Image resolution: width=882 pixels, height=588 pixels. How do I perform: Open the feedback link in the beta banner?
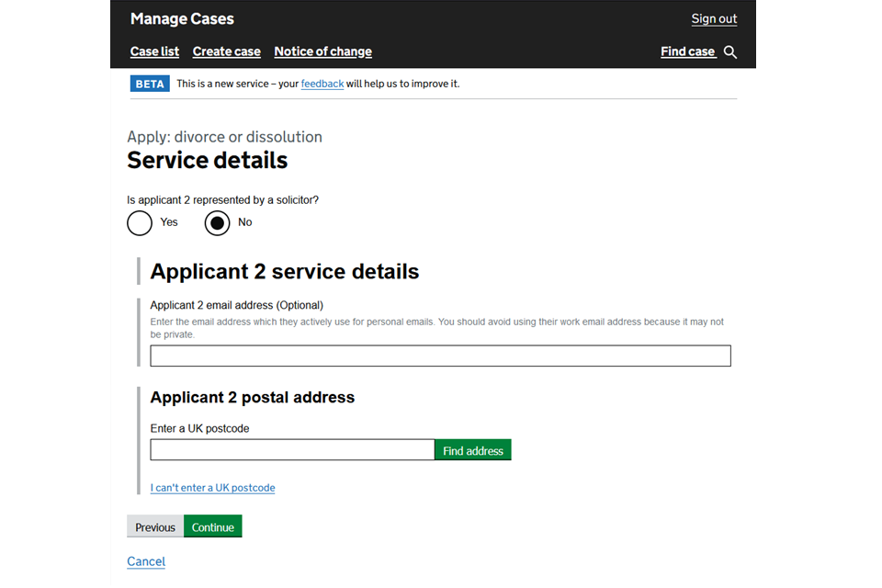pyautogui.click(x=322, y=84)
